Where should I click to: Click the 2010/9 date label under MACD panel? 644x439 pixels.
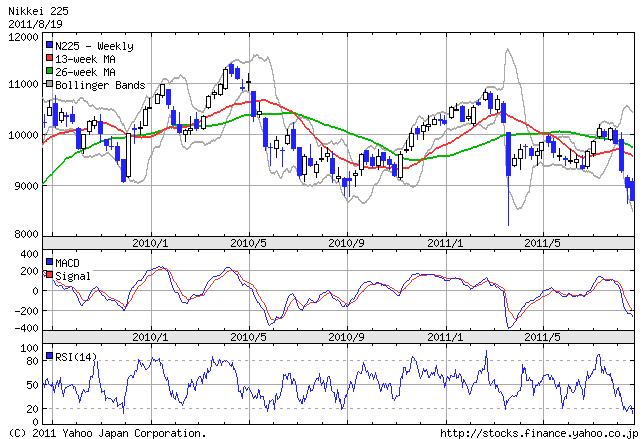point(345,336)
